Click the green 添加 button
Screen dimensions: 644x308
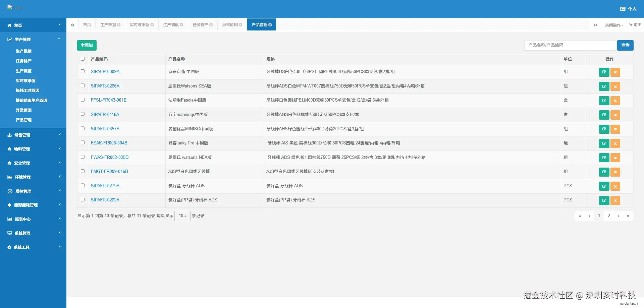tap(87, 45)
